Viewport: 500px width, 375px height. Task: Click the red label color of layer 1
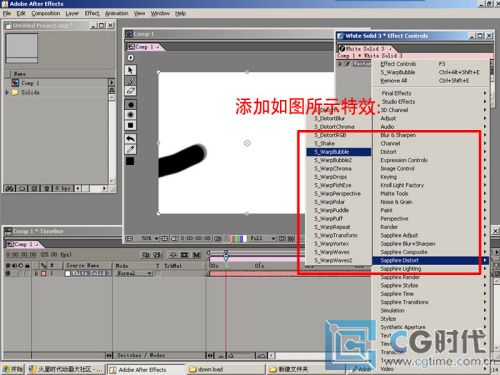pos(44,274)
